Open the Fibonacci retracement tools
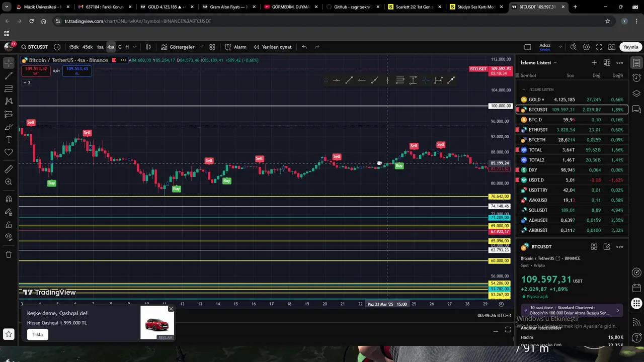 [x=9, y=88]
